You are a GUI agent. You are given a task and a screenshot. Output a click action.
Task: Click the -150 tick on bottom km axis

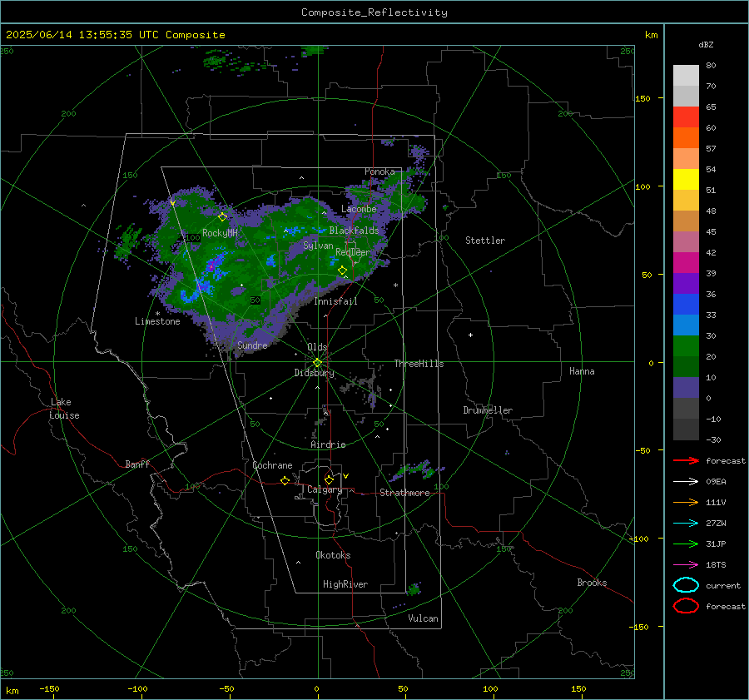coord(49,688)
